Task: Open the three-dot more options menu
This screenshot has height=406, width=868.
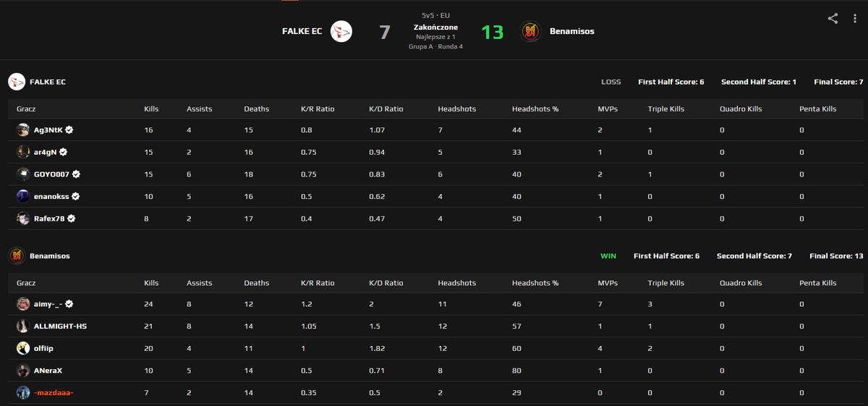Action: (x=855, y=19)
